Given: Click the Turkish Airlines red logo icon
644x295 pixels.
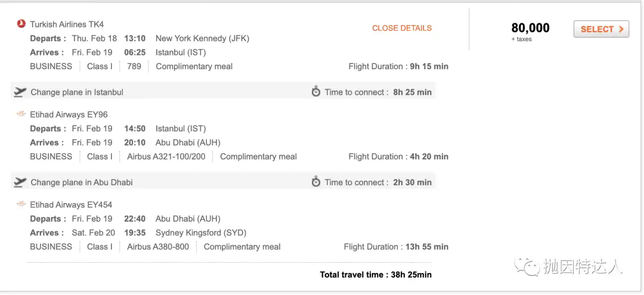Looking at the screenshot, I should (x=21, y=24).
